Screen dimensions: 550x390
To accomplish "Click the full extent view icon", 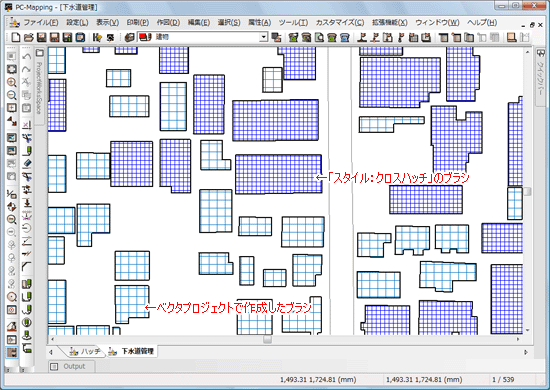I will tap(12, 69).
